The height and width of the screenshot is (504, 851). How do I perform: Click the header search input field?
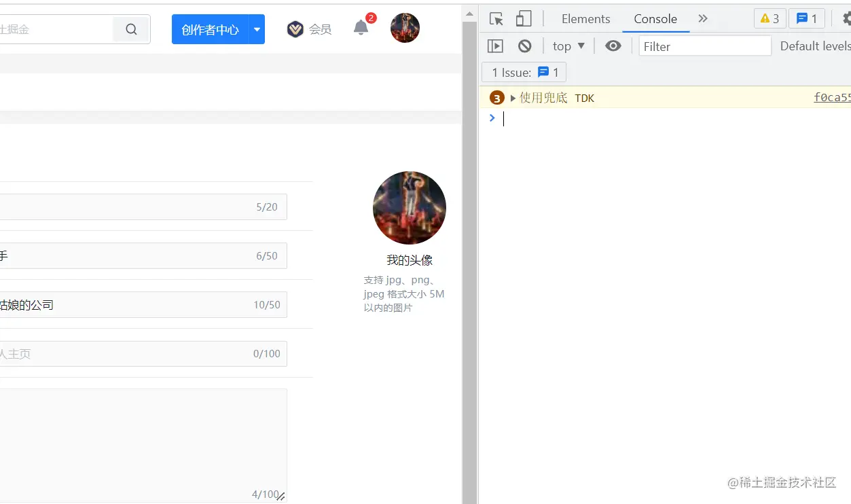(x=56, y=29)
